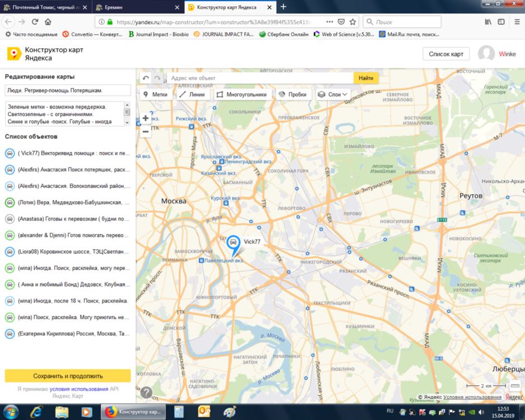Click the Найти search button
This screenshot has height=420, width=525.
tap(366, 78)
